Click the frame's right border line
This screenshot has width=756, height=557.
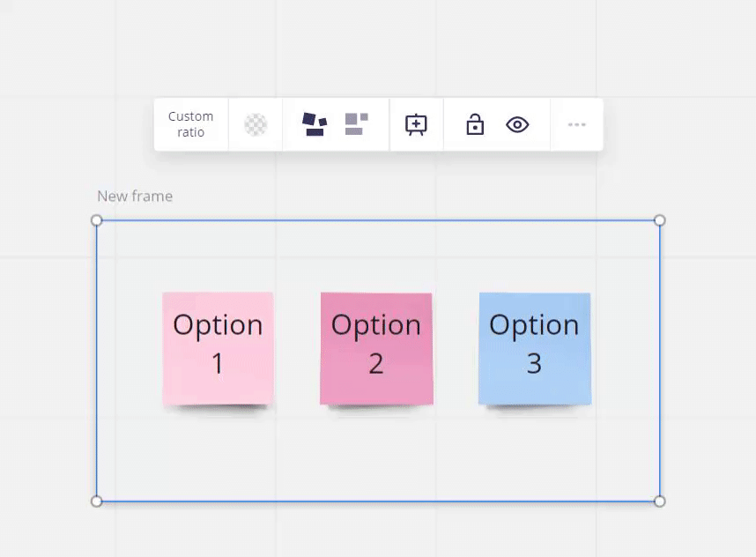[659, 361]
